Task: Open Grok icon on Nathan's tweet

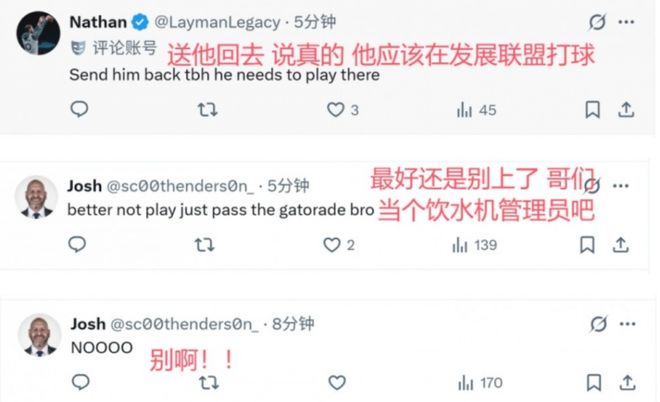Action: (x=597, y=22)
